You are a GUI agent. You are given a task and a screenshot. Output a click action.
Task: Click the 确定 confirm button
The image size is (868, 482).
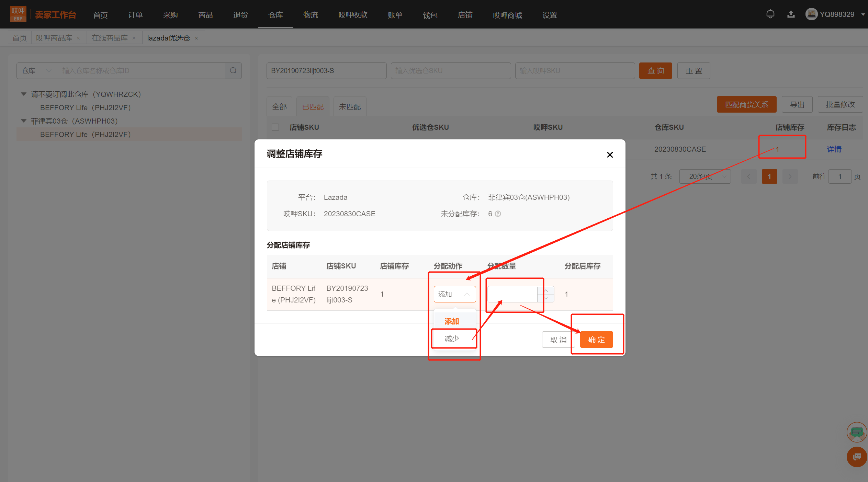click(596, 340)
